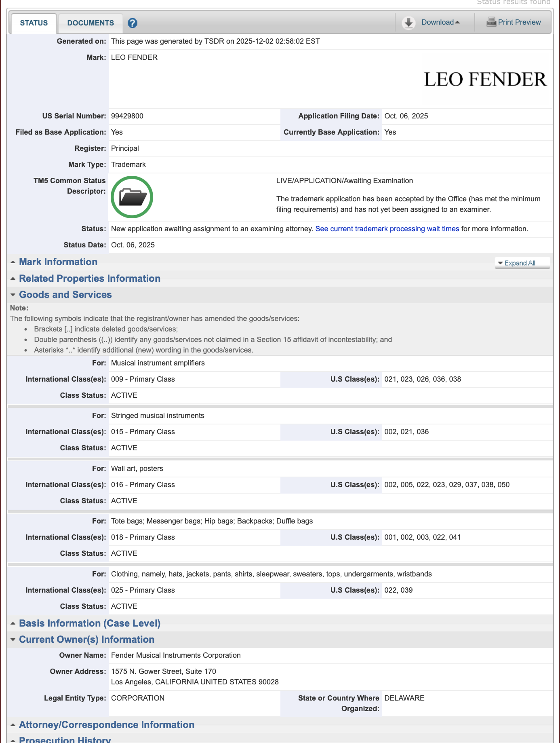Click the green folder status descriptor icon

tap(132, 197)
